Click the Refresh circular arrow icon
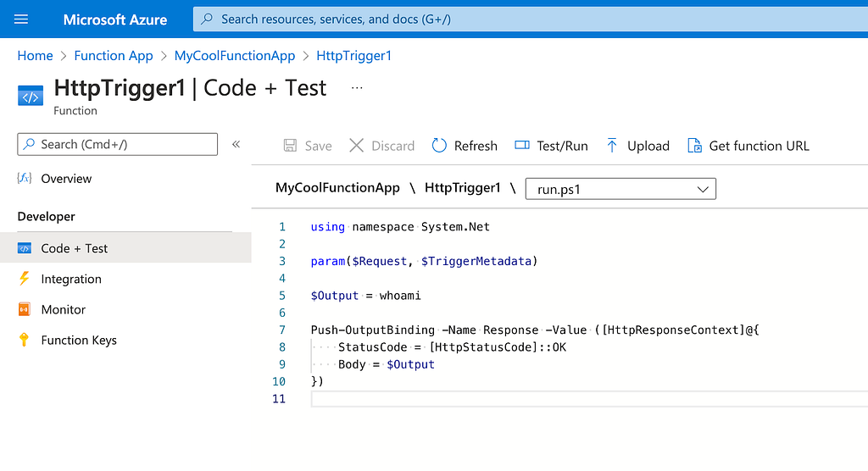This screenshot has height=471, width=868. [439, 146]
